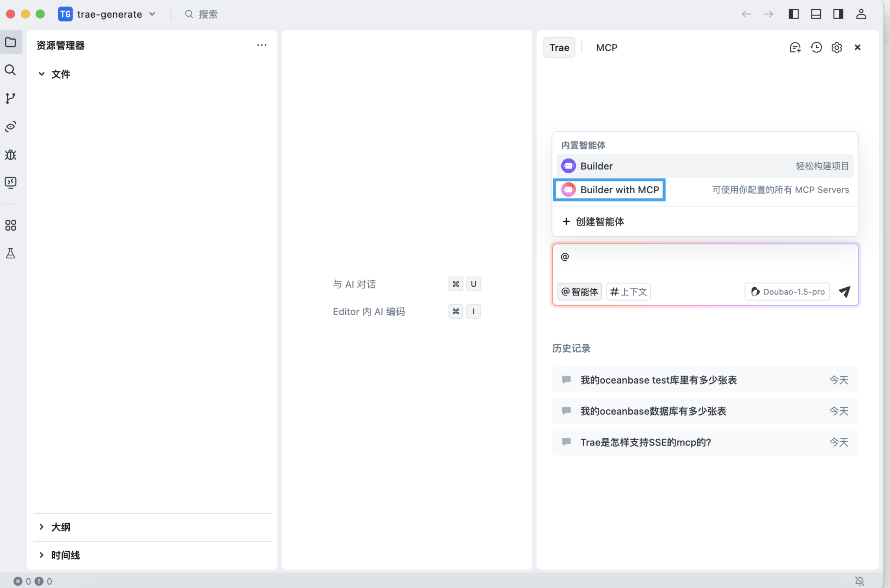Switch to the MCP tab
The width and height of the screenshot is (890, 588).
click(x=606, y=48)
